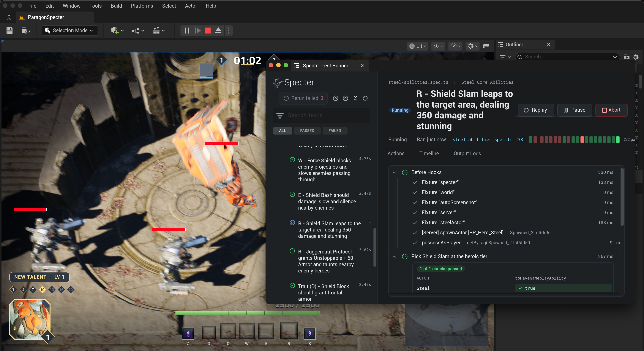Switch to the Output Logs tab
The image size is (644, 351).
(x=467, y=153)
